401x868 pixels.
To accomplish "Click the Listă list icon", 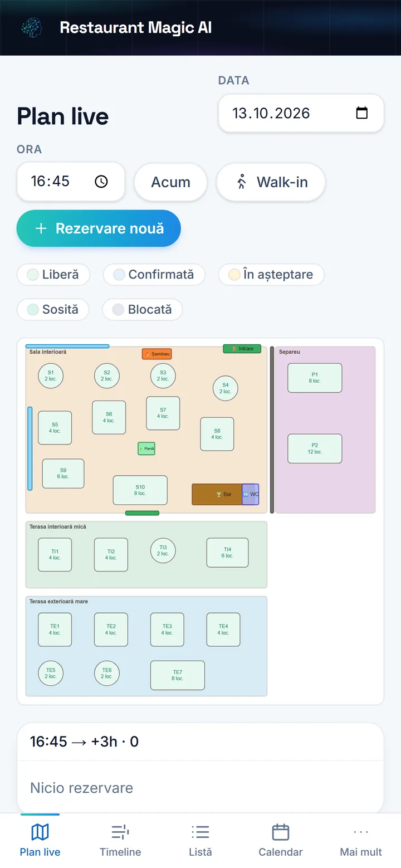I will click(x=200, y=832).
